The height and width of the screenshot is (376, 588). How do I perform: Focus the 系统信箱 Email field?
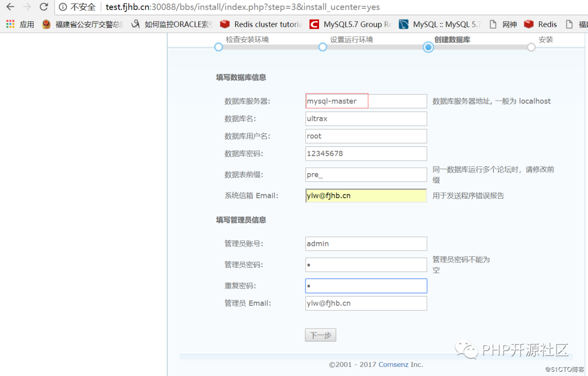pyautogui.click(x=366, y=196)
